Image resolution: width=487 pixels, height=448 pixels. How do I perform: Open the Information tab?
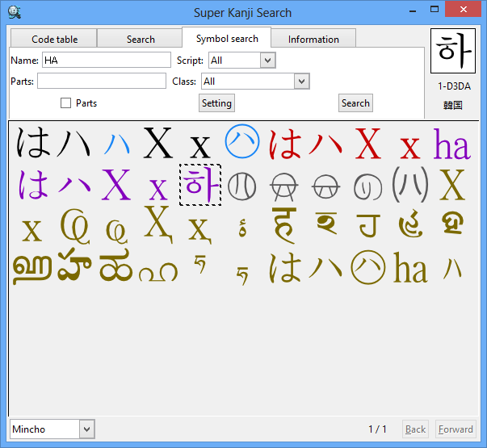click(x=313, y=39)
